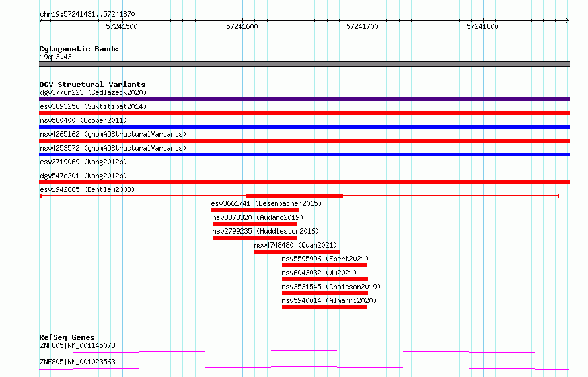Open esv3661741 (Besenbacher2015) label
The image size is (588, 377).
coord(266,203)
